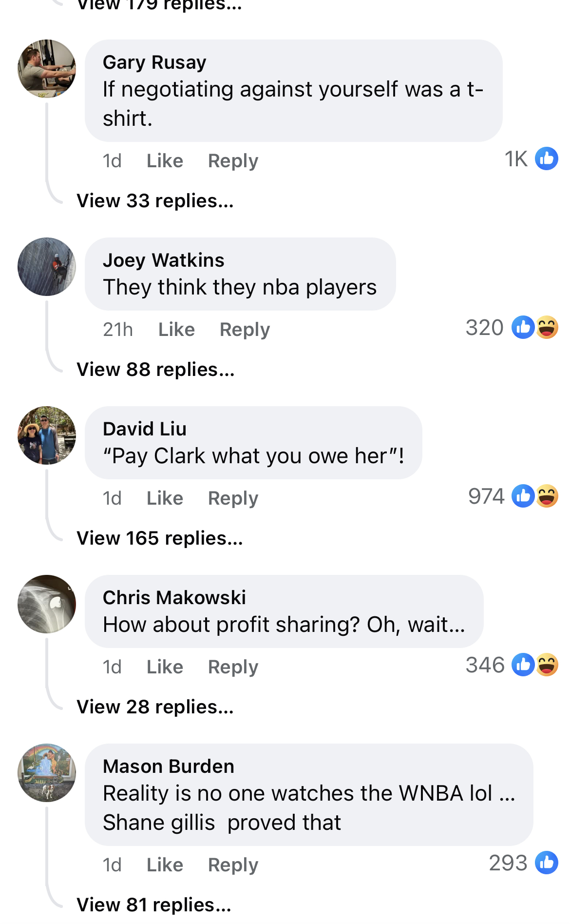
Task: Expand View 33 replies under Gary Rusay
Action: 155,201
